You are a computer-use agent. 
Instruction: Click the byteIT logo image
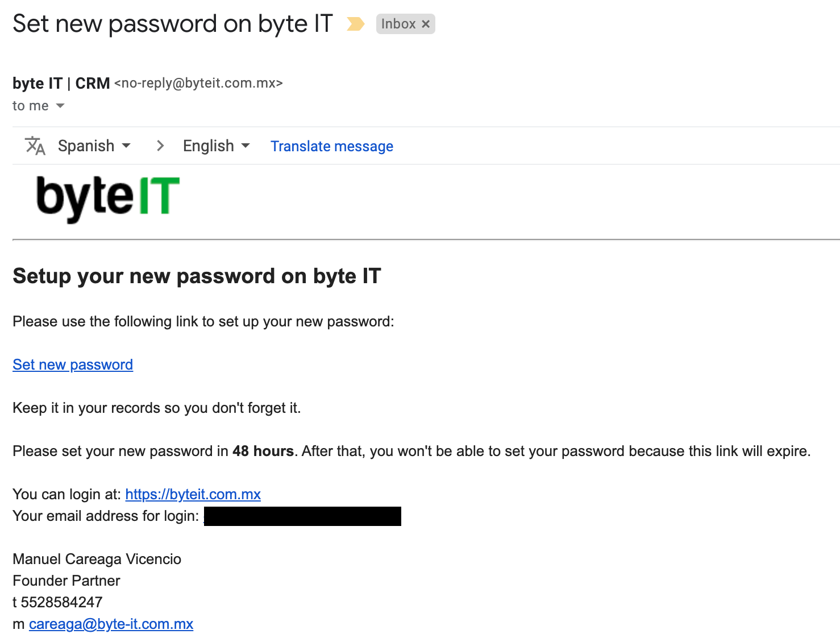click(x=108, y=198)
